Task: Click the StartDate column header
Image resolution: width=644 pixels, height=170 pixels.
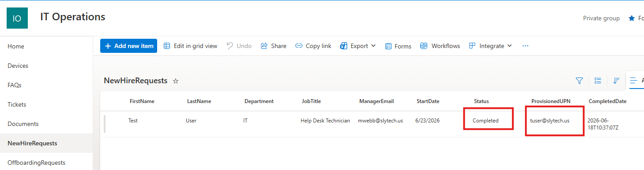Action: point(428,101)
